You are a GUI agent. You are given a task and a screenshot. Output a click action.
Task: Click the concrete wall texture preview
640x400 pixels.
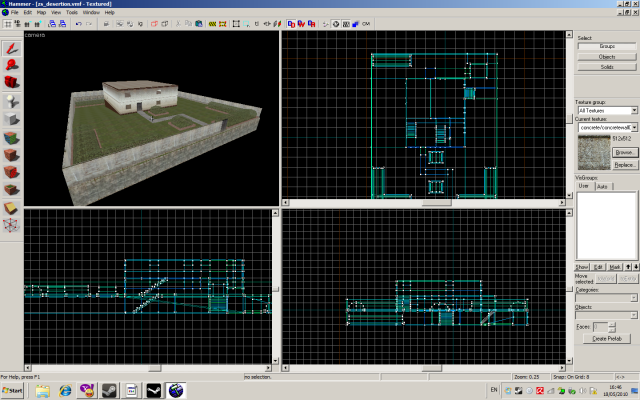pos(593,153)
